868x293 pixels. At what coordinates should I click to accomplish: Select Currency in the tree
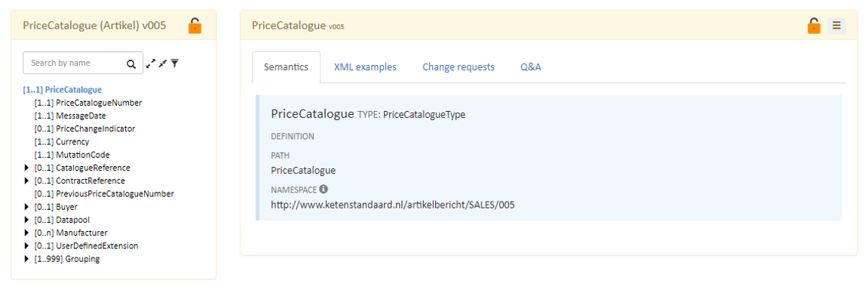tap(61, 142)
